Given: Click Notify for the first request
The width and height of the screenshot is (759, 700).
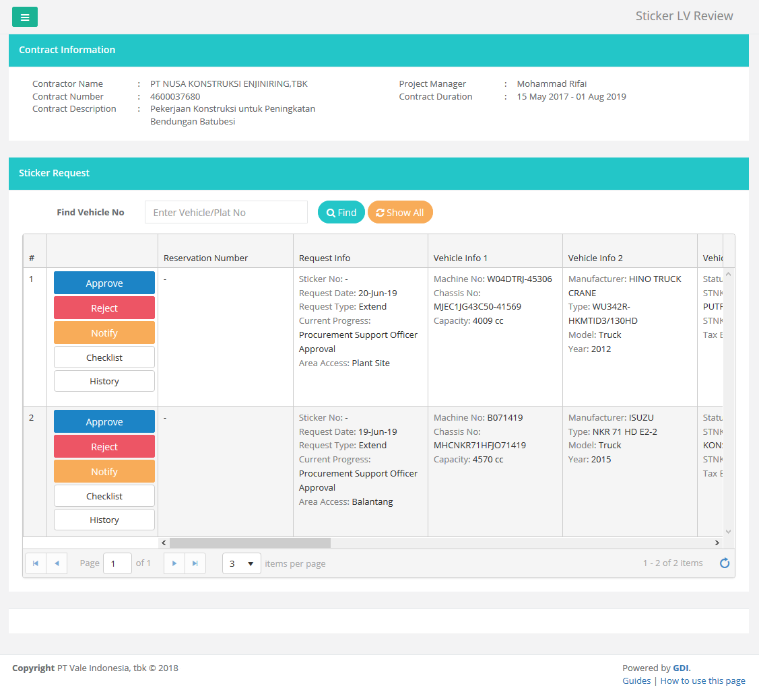Looking at the screenshot, I should point(104,333).
